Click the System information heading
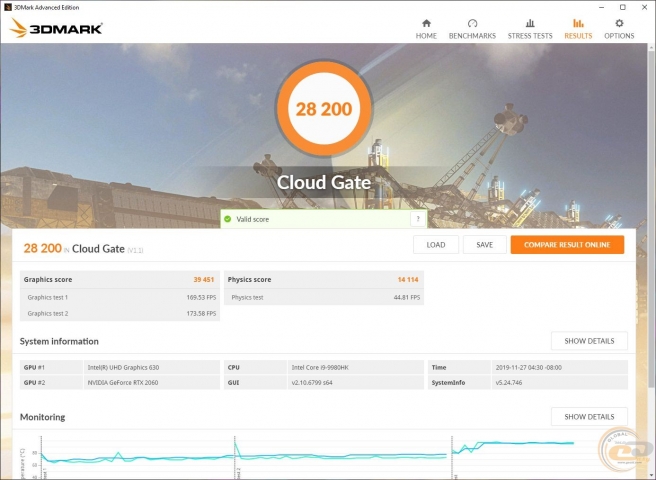Viewport: 656px width, 480px height. (59, 341)
